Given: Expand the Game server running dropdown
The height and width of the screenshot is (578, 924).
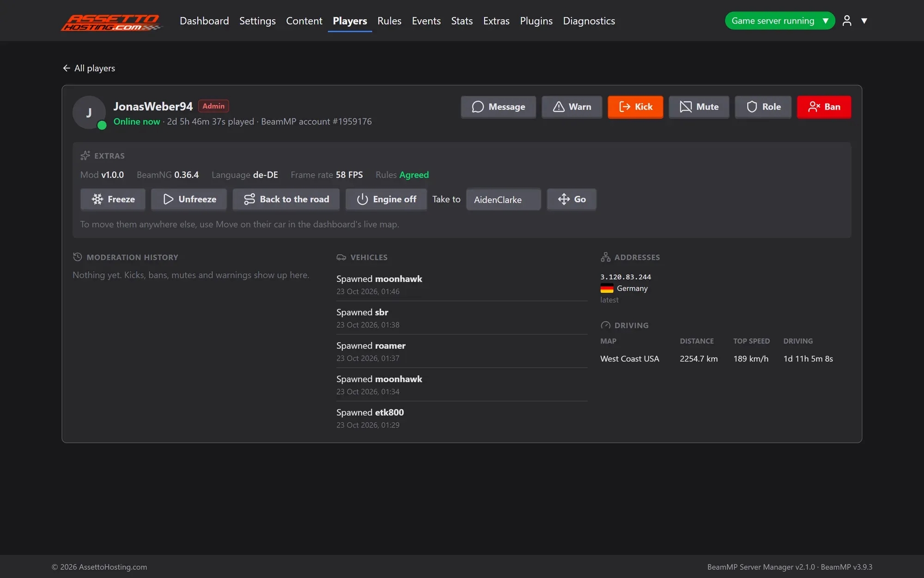Looking at the screenshot, I should (x=780, y=20).
